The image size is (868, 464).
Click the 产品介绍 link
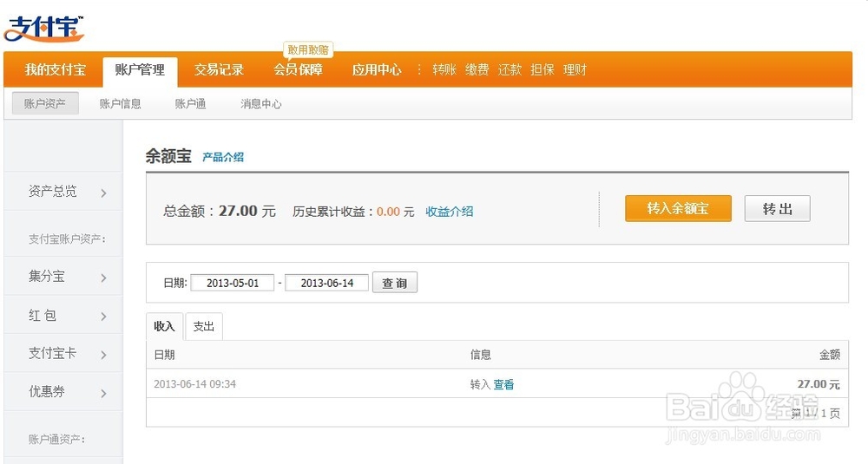(x=223, y=157)
